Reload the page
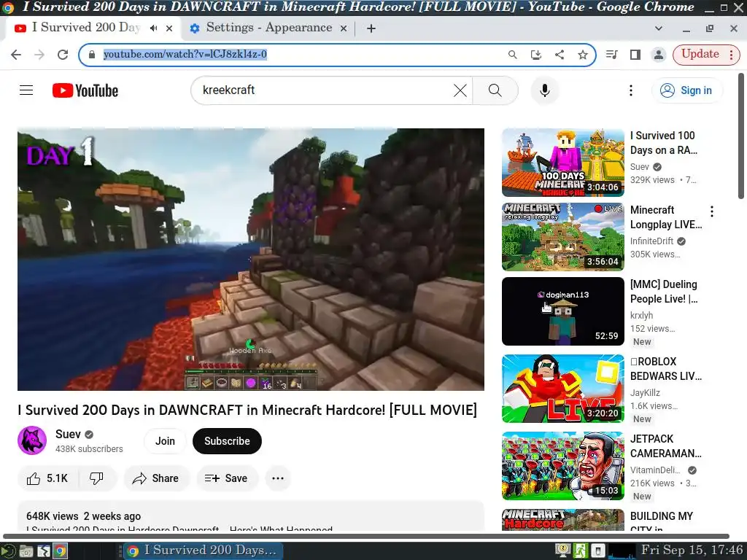Viewport: 747px width, 560px height. click(63, 55)
